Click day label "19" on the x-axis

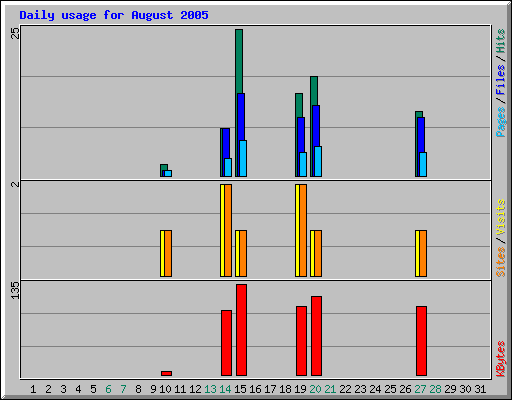coord(300,389)
